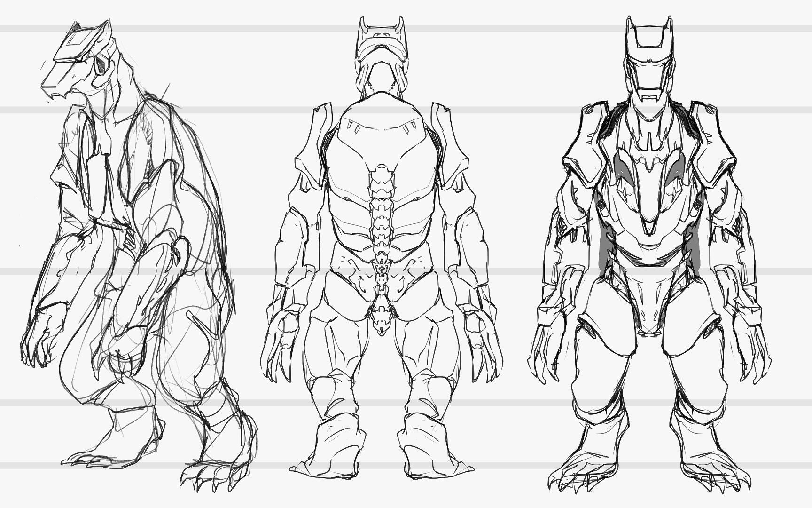Click the front figure's chest skull emblem

coord(651,188)
